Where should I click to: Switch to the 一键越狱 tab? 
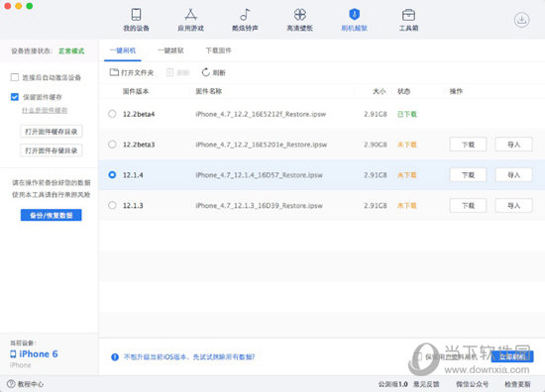tap(170, 50)
